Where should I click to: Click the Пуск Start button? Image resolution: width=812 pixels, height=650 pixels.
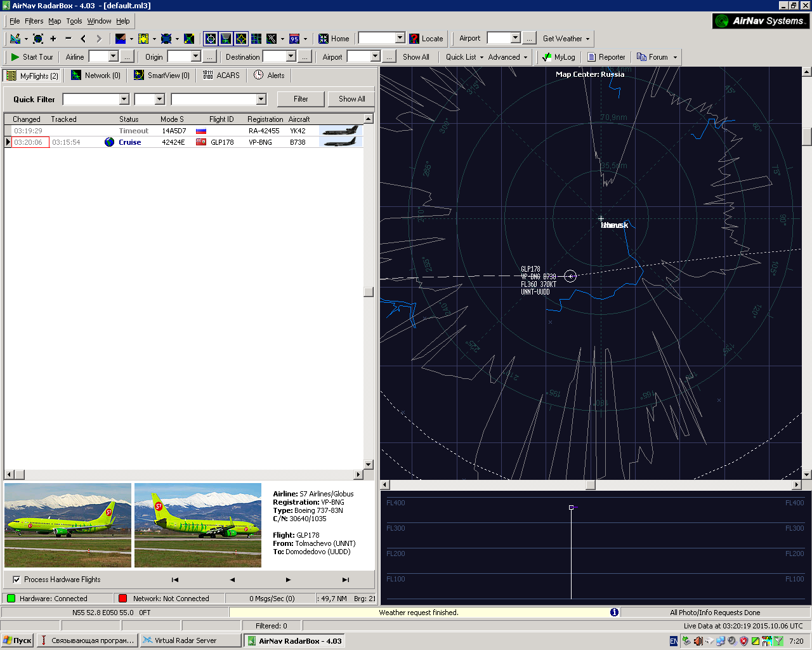[x=17, y=641]
